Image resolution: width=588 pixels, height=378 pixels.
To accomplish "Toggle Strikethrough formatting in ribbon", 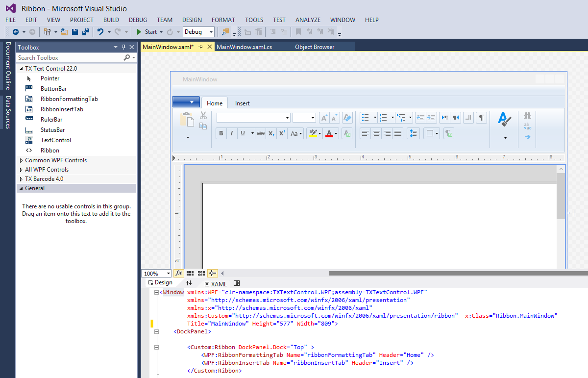I will 261,133.
